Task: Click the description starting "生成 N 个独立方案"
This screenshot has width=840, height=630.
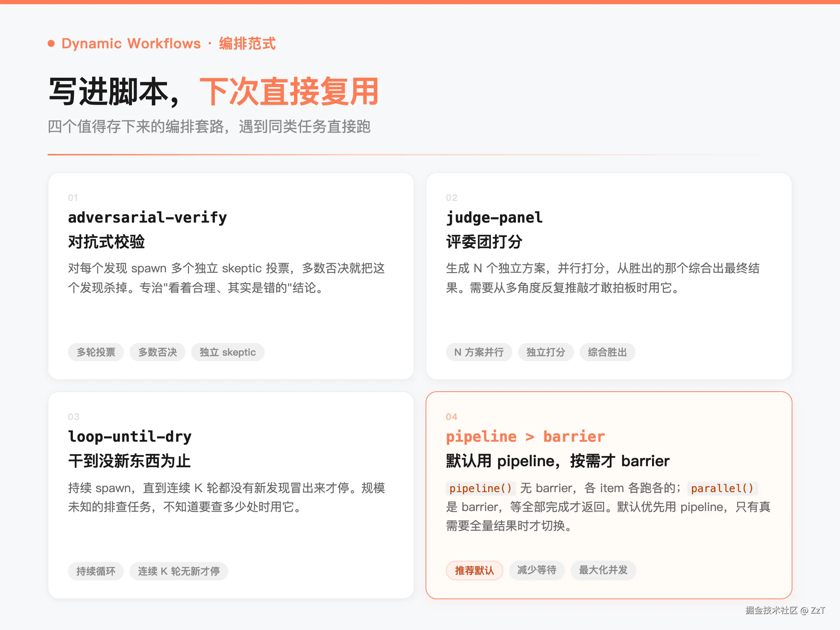Action: [x=603, y=278]
